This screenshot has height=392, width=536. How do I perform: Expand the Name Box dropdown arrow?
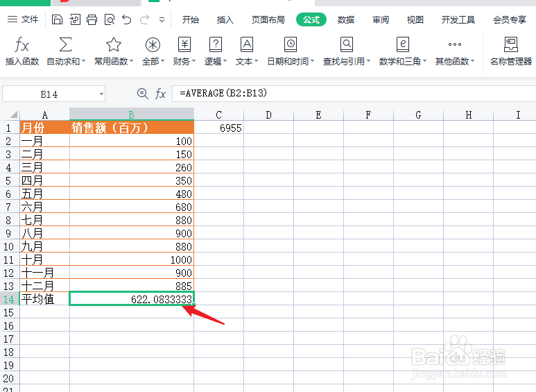coord(101,94)
